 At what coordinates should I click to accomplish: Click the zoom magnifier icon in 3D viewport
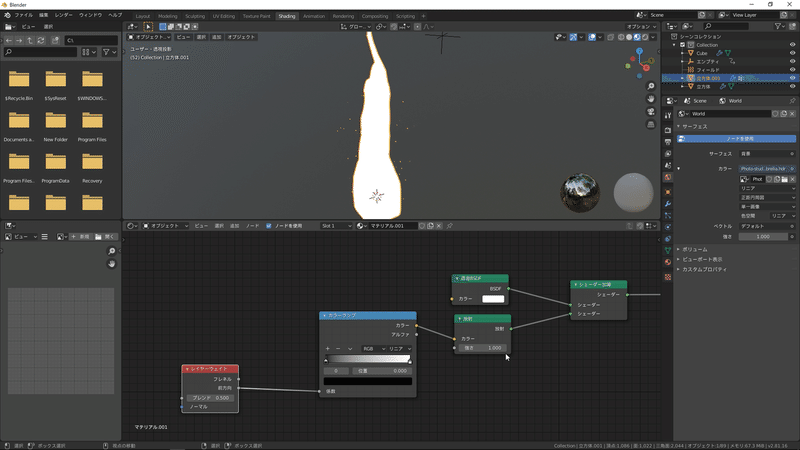click(x=651, y=86)
